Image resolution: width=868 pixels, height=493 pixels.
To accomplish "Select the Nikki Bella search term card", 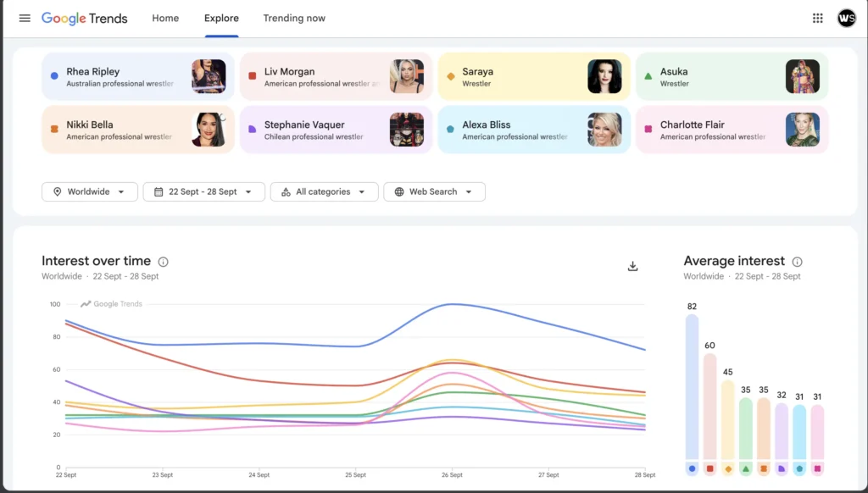I will coord(138,130).
